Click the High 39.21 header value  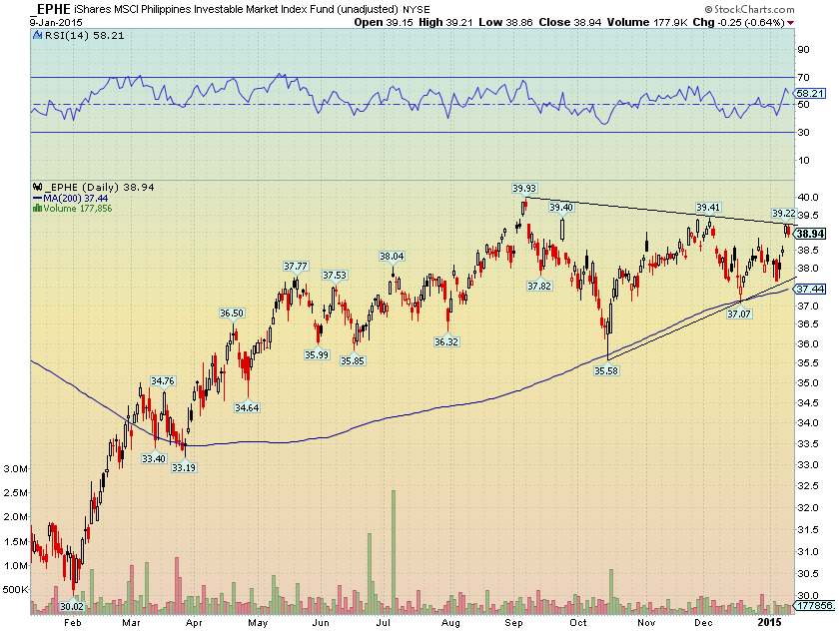(445, 23)
